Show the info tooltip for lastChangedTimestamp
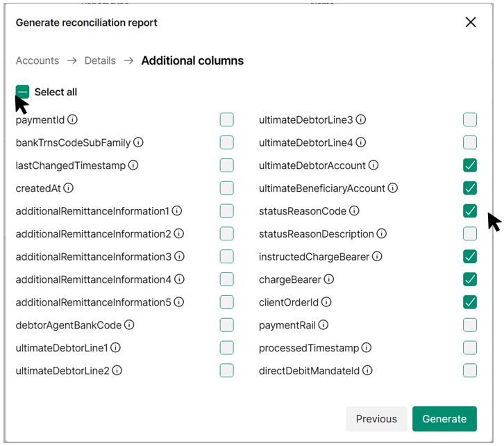The height and width of the screenshot is (446, 504). point(133,165)
